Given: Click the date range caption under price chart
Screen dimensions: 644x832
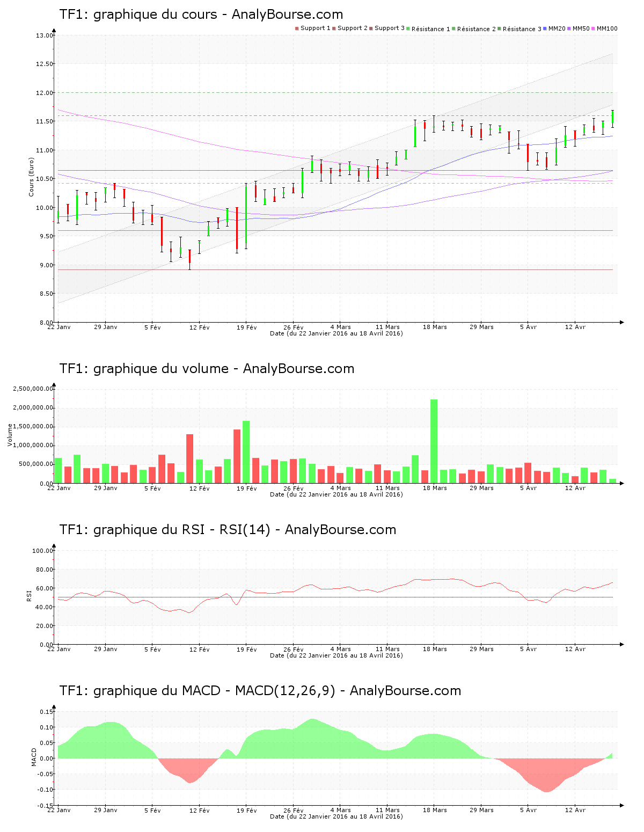Looking at the screenshot, I should point(336,333).
